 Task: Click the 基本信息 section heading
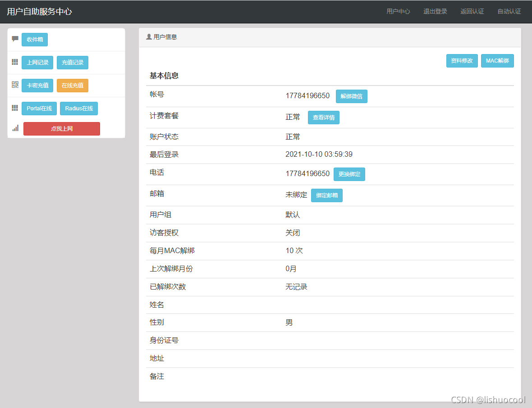(x=164, y=76)
